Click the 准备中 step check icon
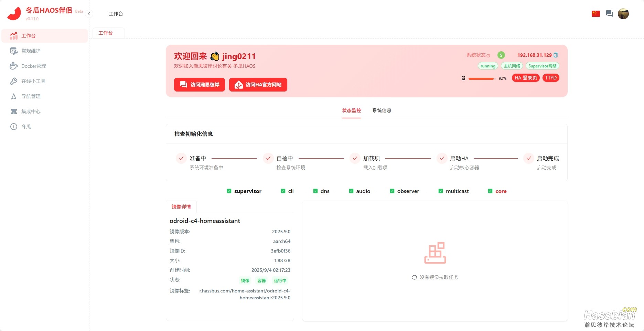 181,158
